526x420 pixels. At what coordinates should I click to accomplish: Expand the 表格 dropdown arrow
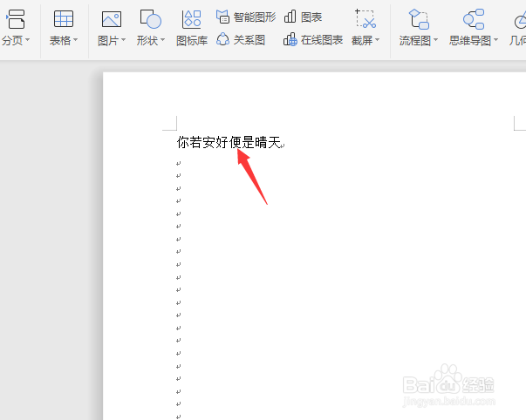click(75, 40)
